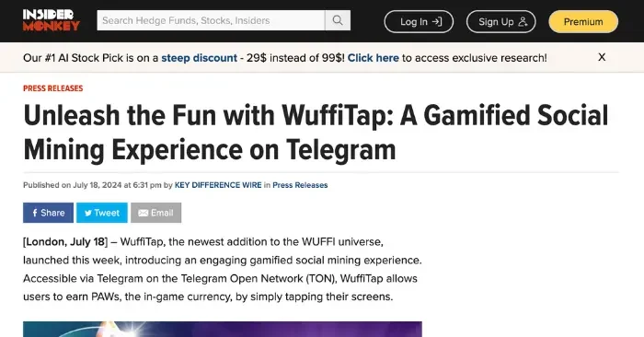This screenshot has width=644, height=337.
Task: Open the Premium page
Action: (x=583, y=21)
